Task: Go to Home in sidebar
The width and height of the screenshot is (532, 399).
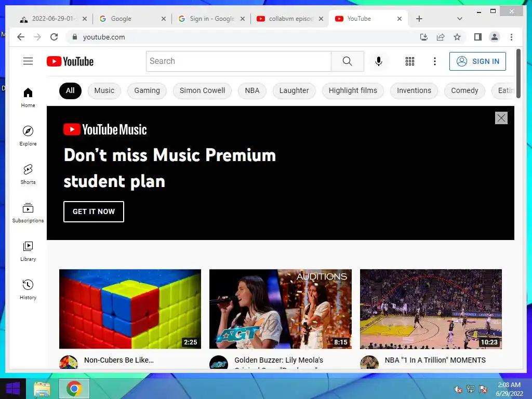Action: pyautogui.click(x=28, y=98)
